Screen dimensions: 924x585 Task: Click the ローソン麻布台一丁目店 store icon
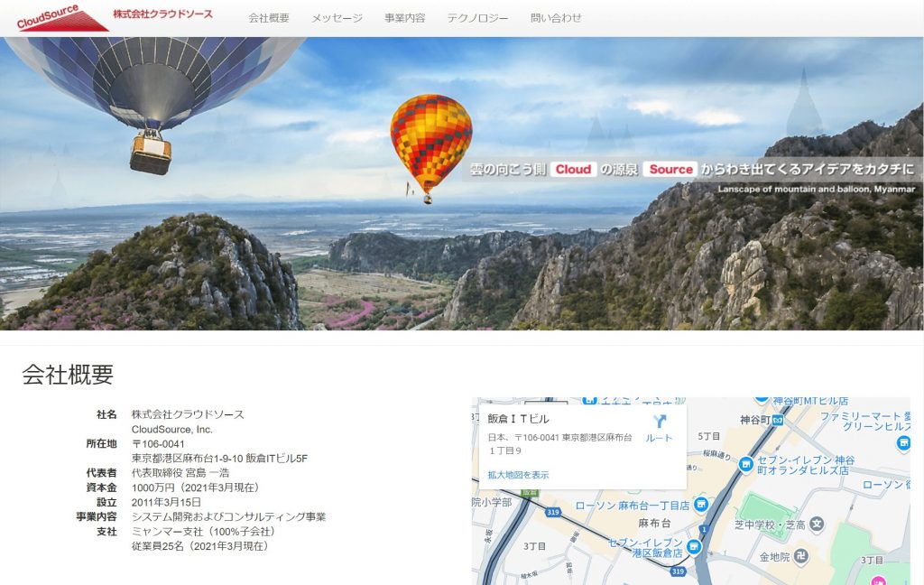[700, 503]
